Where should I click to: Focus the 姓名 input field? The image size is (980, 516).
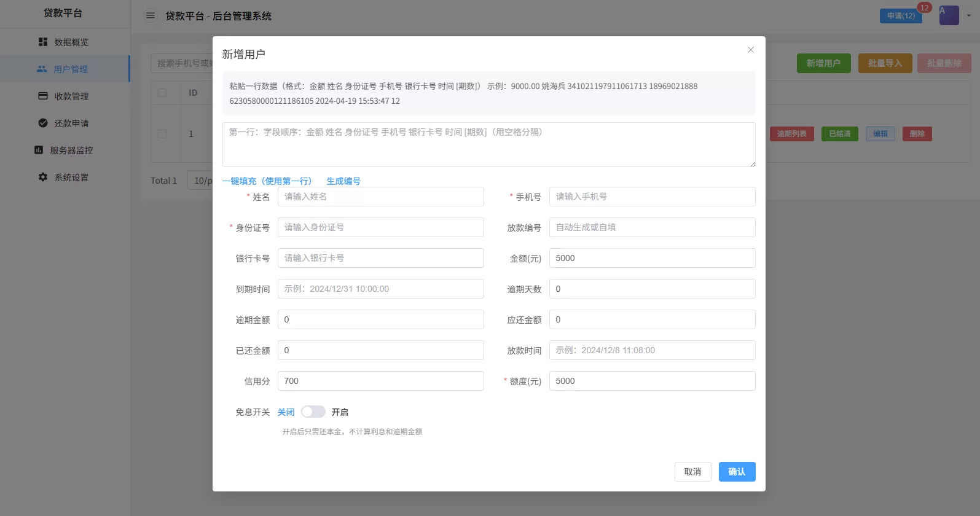[380, 197]
